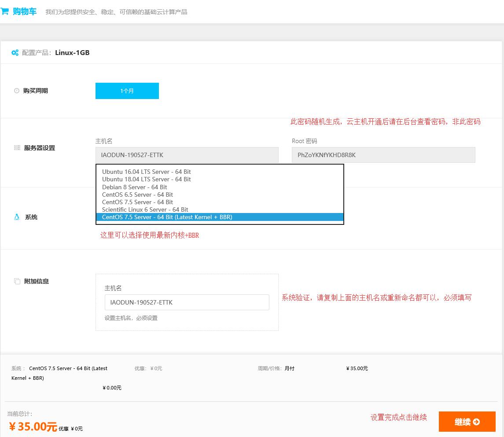Click the 购物车 header title
The image size is (504, 437).
pyautogui.click(x=25, y=11)
